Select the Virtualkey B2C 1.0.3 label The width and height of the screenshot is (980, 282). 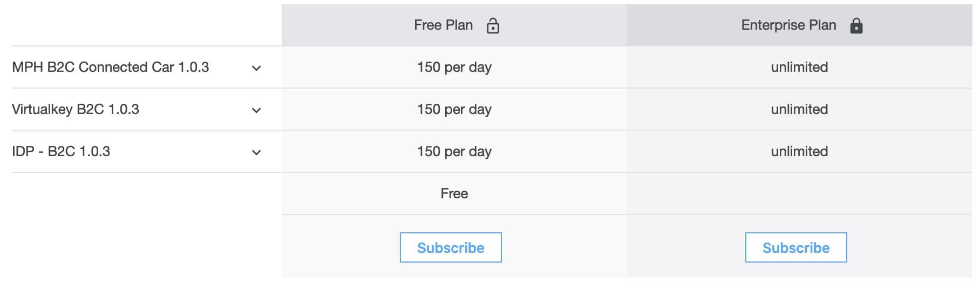(76, 109)
